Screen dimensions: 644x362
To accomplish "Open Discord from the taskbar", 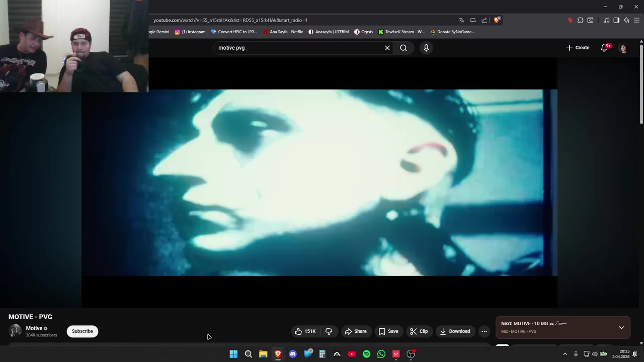I will [x=293, y=354].
